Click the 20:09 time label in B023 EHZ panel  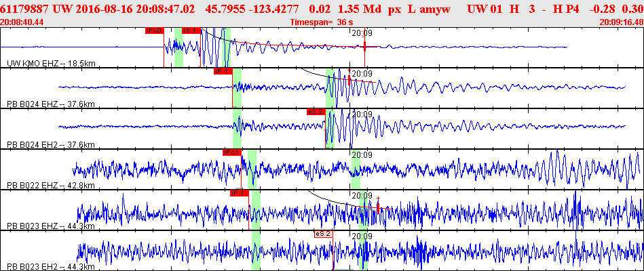362,196
